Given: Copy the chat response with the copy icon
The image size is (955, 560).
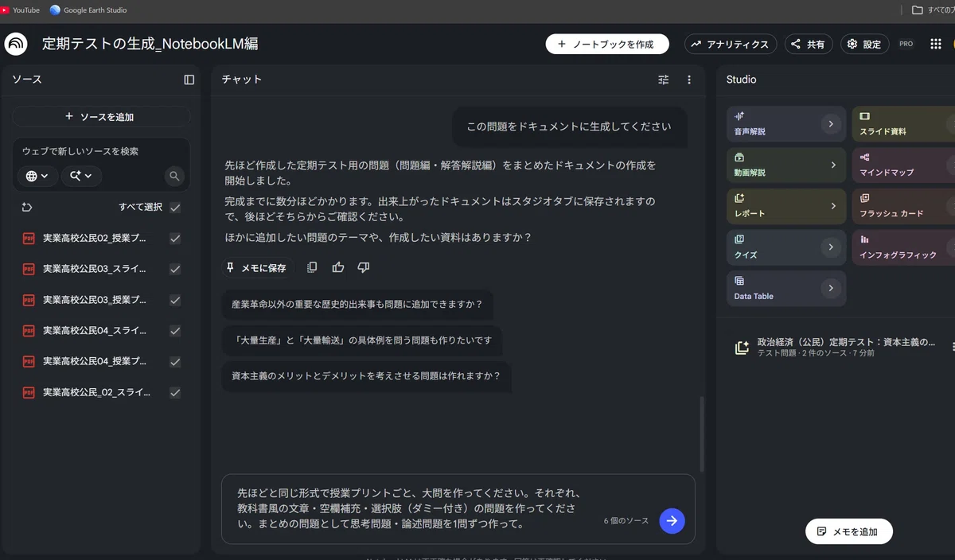Looking at the screenshot, I should click(312, 267).
